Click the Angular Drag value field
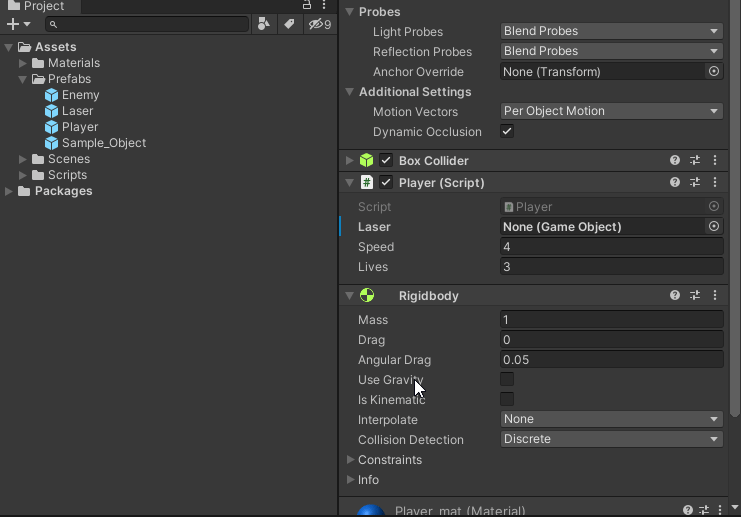The image size is (741, 517). tap(612, 360)
